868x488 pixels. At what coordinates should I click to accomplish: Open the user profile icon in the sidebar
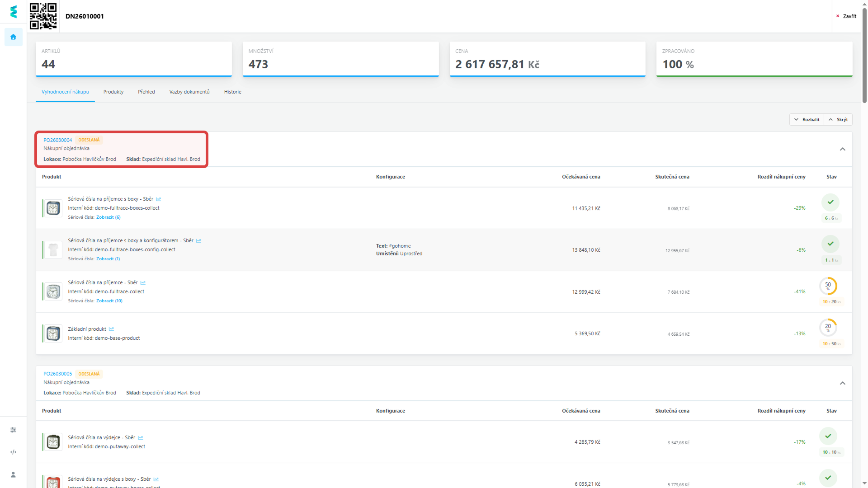13,474
